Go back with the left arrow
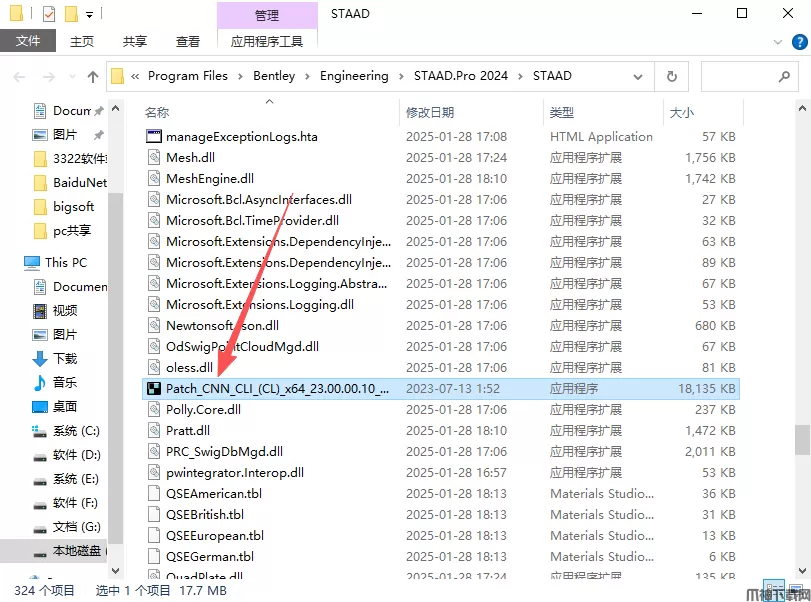 20,77
